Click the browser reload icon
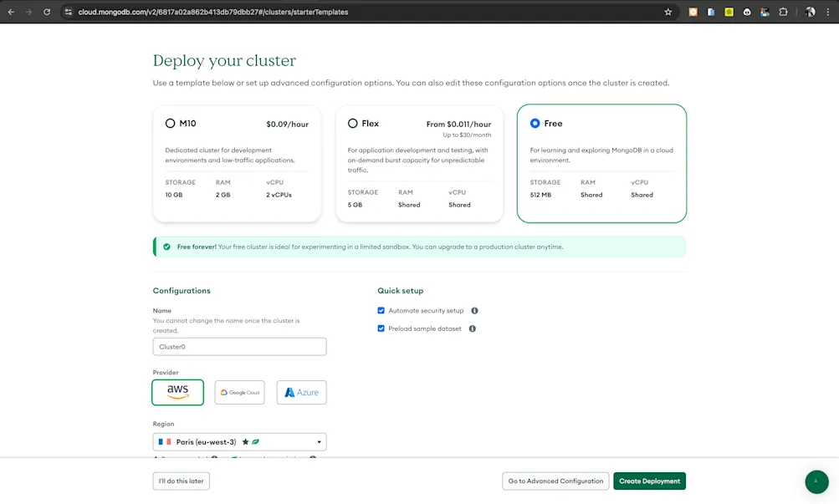The height and width of the screenshot is (504, 839). point(47,12)
